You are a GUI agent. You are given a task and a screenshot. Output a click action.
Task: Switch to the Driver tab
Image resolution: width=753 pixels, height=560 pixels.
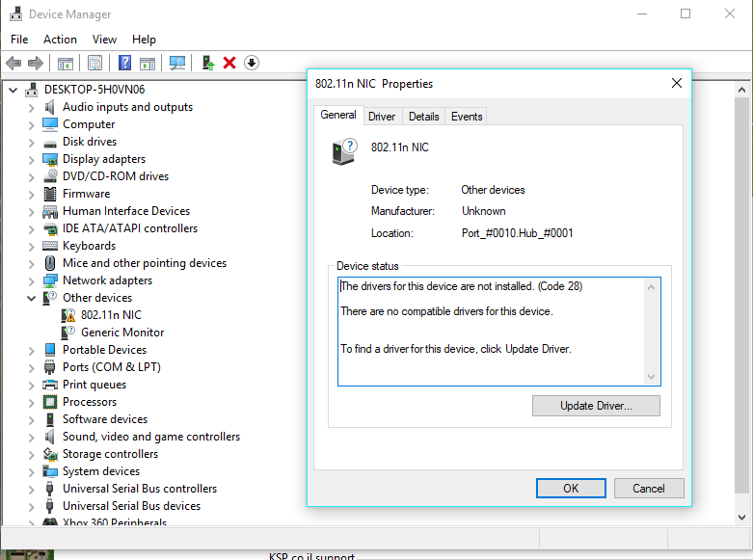click(x=382, y=117)
